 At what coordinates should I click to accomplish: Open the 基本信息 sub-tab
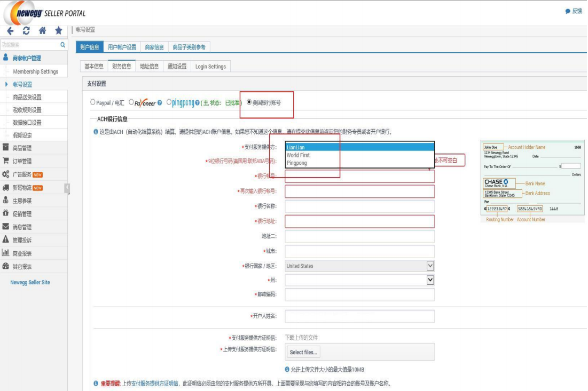[x=94, y=66]
